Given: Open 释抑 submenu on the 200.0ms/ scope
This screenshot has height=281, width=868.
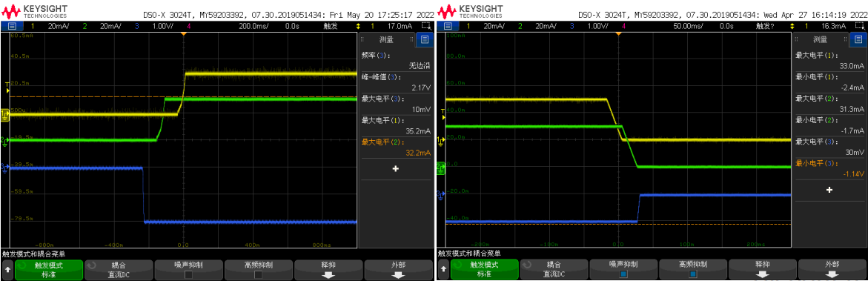Looking at the screenshot, I should (x=328, y=269).
